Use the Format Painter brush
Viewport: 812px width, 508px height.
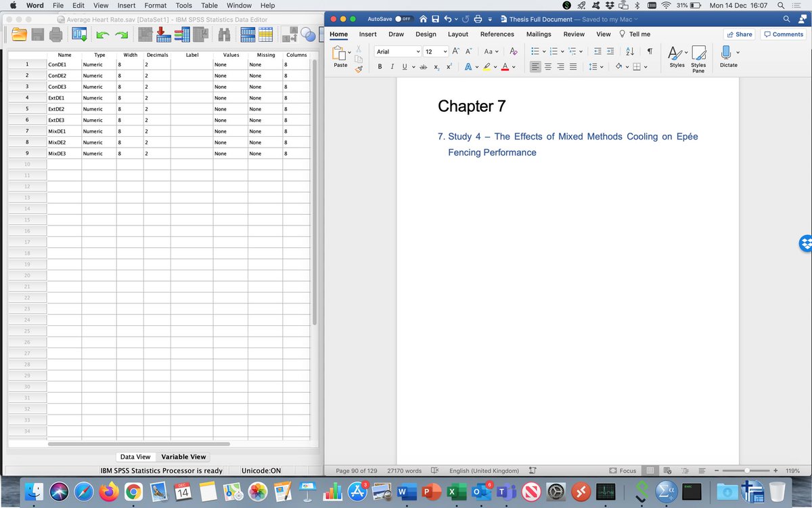click(x=359, y=68)
